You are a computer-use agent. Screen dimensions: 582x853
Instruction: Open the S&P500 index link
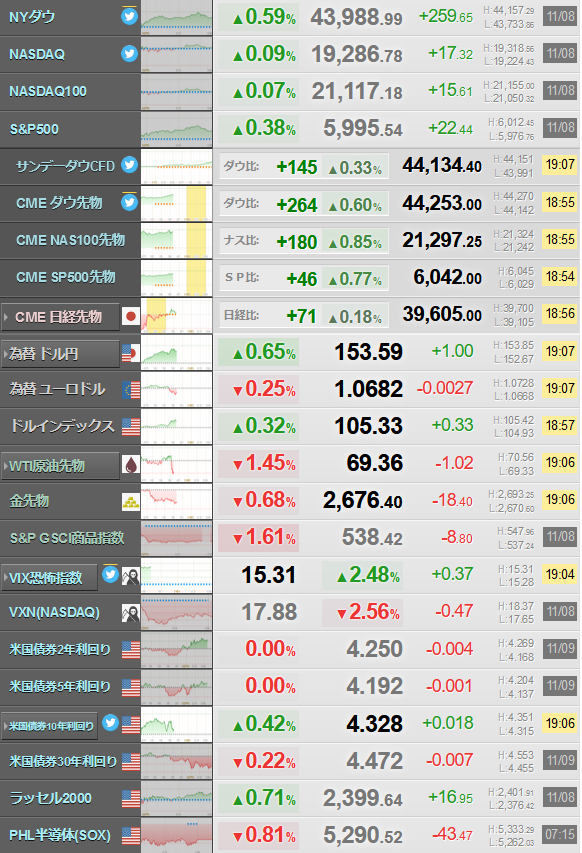34,129
